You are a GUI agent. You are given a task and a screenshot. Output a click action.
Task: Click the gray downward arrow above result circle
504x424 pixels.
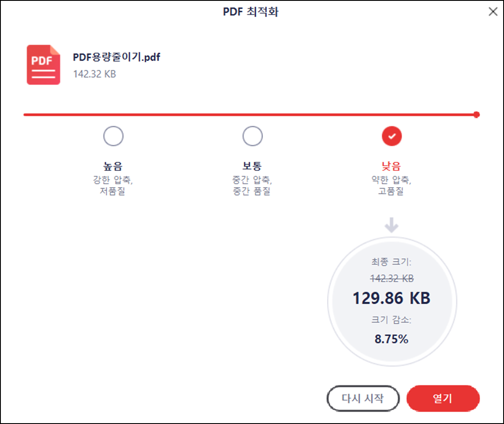pos(391,225)
